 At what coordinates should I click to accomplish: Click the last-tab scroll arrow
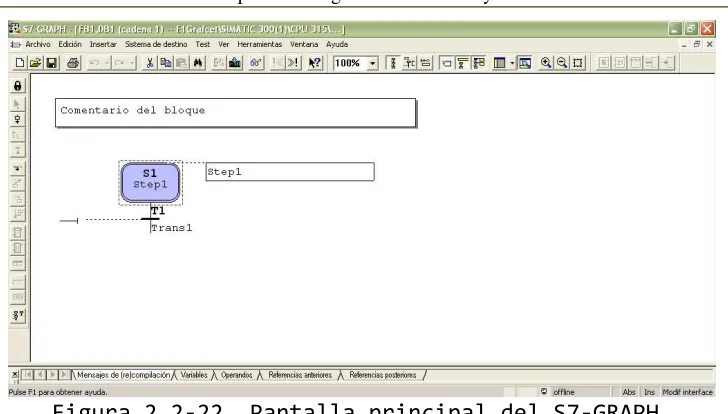pyautogui.click(x=65, y=375)
